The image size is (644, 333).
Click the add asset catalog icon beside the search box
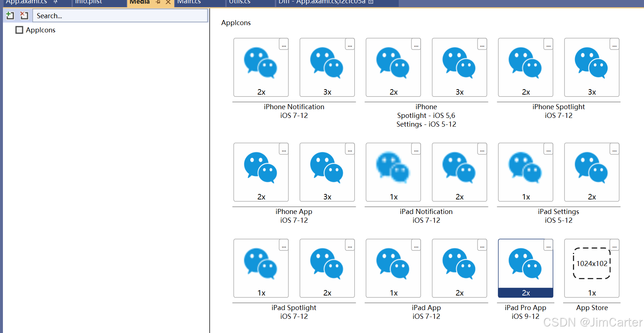point(10,16)
